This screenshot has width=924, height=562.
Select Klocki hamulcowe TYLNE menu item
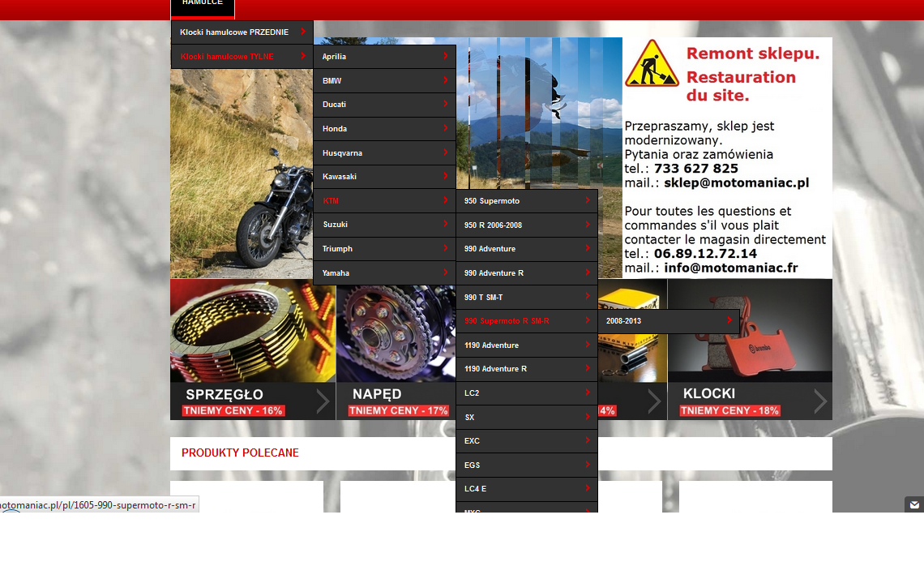click(x=242, y=57)
